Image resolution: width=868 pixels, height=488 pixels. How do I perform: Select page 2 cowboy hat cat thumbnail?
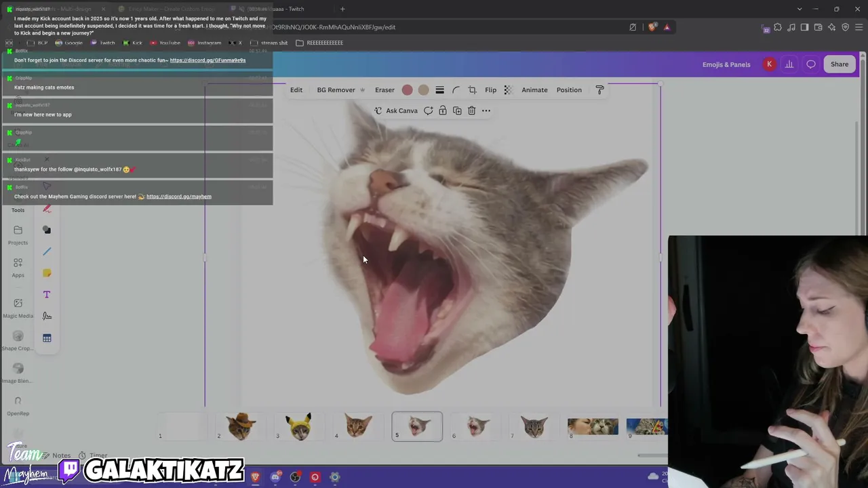click(241, 426)
